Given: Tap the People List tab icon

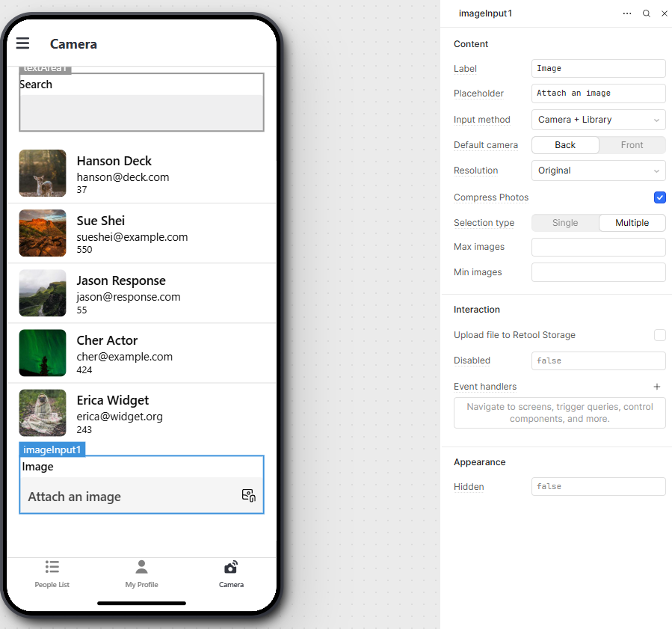Looking at the screenshot, I should point(52,567).
